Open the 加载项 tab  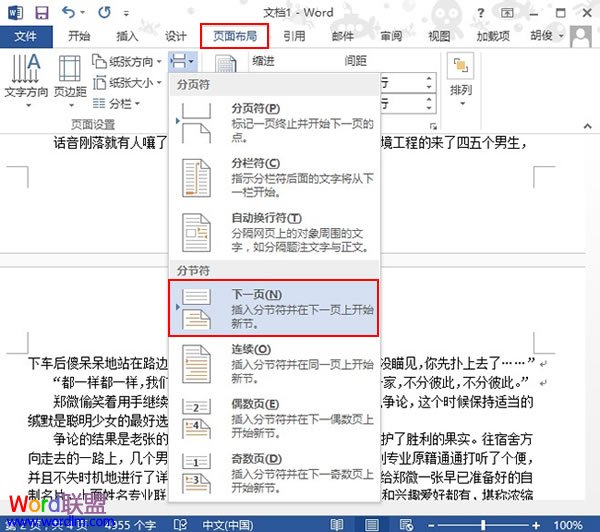point(493,36)
